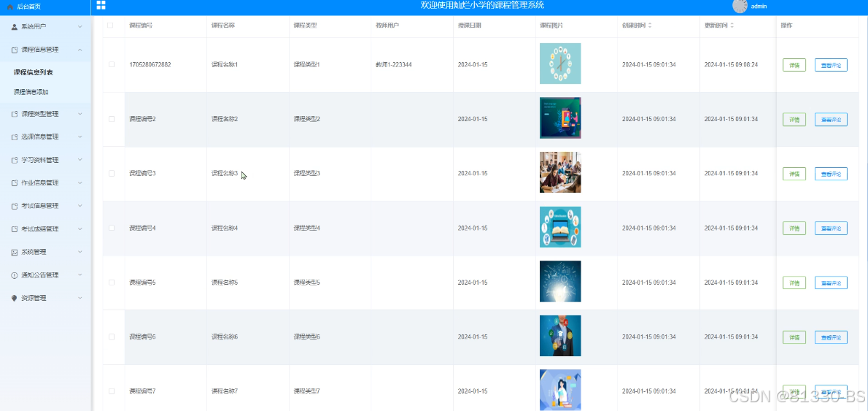Click the picture icon beside 系统管理
This screenshot has height=411, width=868.
[15, 252]
